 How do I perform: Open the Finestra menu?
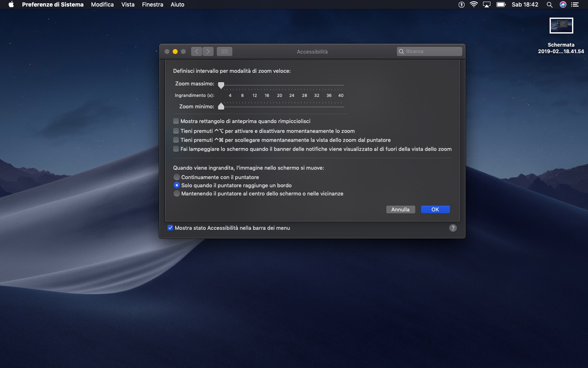(153, 4)
